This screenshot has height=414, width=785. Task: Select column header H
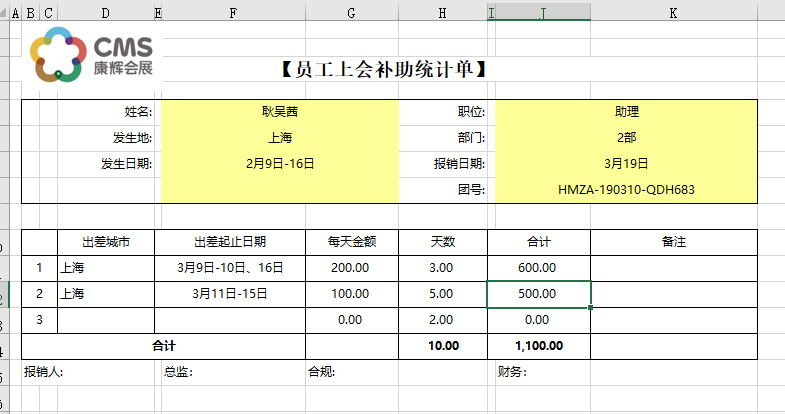click(442, 12)
